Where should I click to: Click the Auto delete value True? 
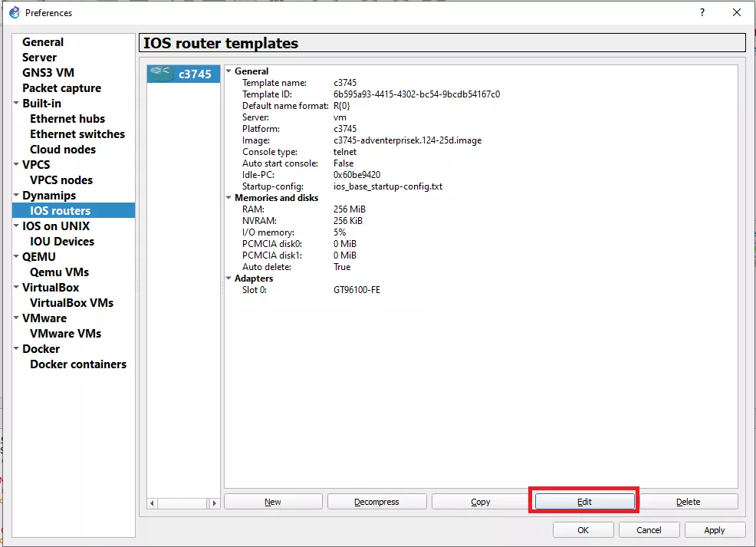[x=342, y=267]
